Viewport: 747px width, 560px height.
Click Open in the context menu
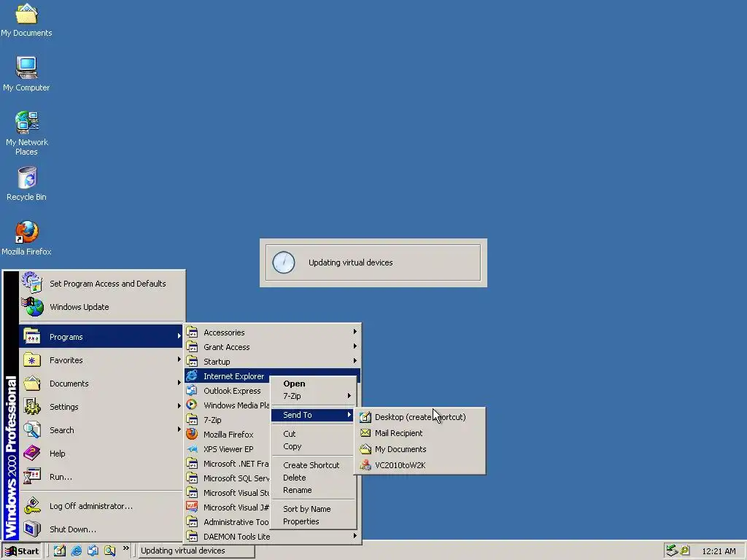pyautogui.click(x=313, y=384)
